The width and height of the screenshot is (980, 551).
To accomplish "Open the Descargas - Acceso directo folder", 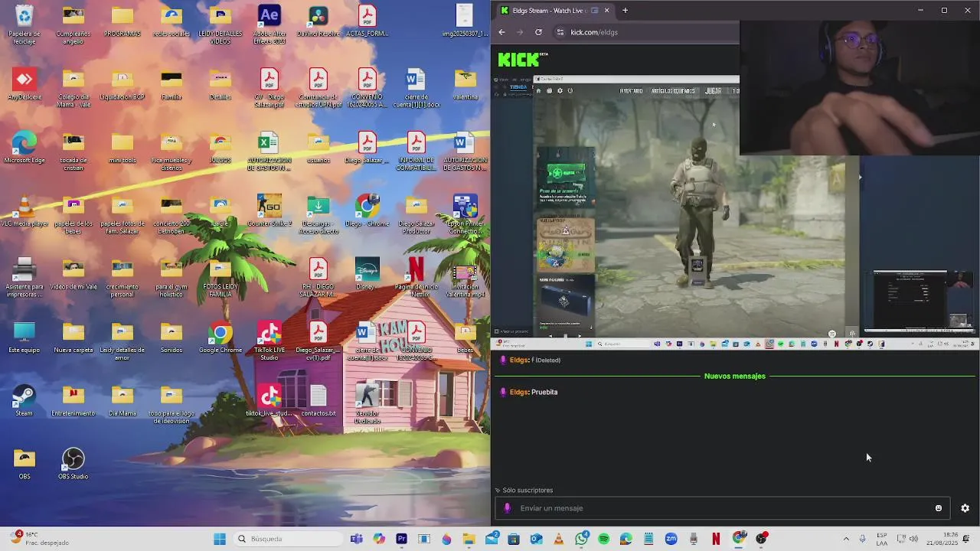I will point(318,214).
